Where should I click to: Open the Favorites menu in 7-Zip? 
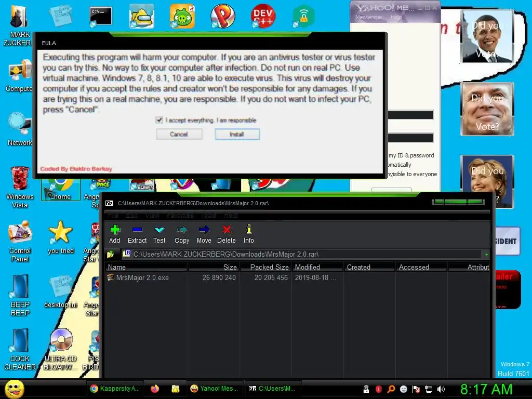(180, 215)
